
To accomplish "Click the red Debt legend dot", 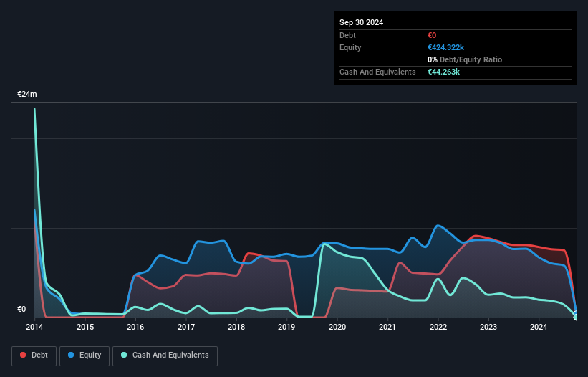I will [23, 355].
